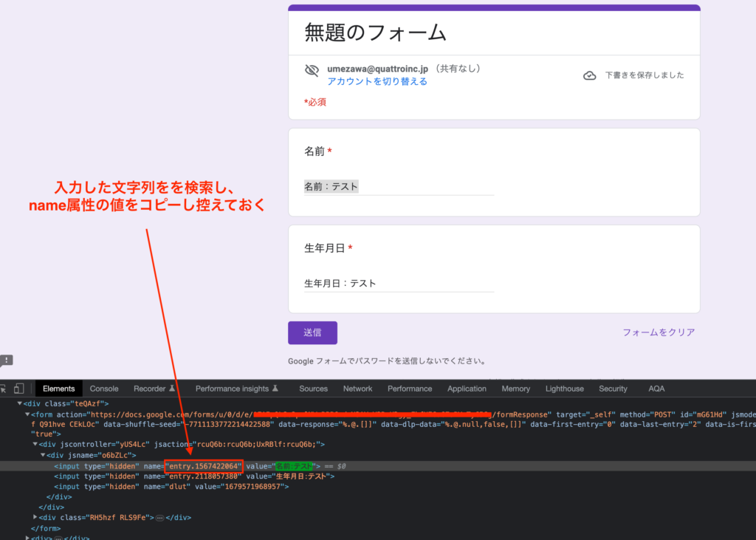Click the 名前 question label
The width and height of the screenshot is (756, 540).
315,151
